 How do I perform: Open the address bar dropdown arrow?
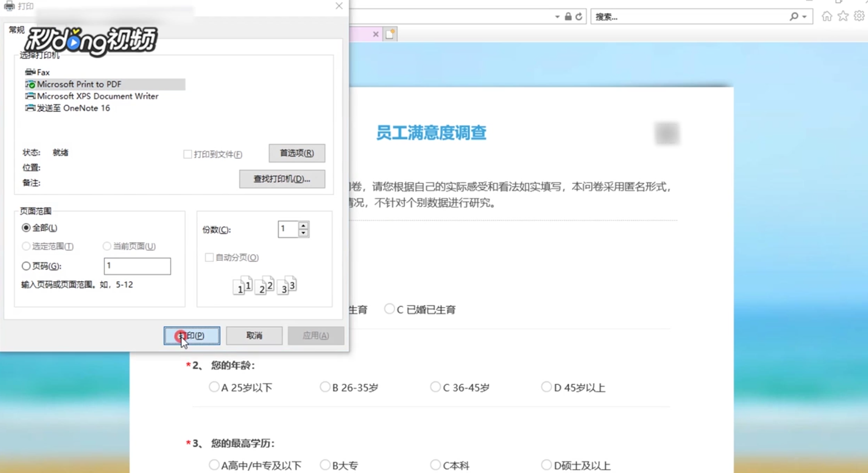pyautogui.click(x=557, y=16)
